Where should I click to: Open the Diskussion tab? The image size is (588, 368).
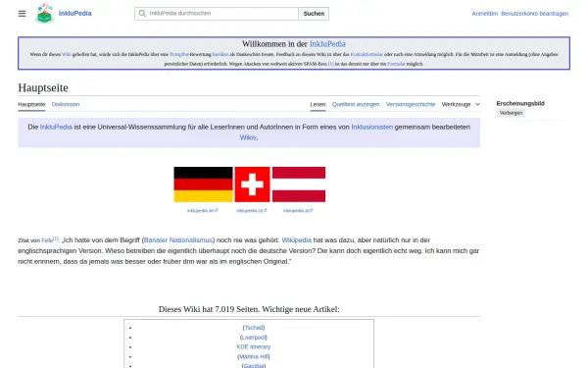pos(66,104)
